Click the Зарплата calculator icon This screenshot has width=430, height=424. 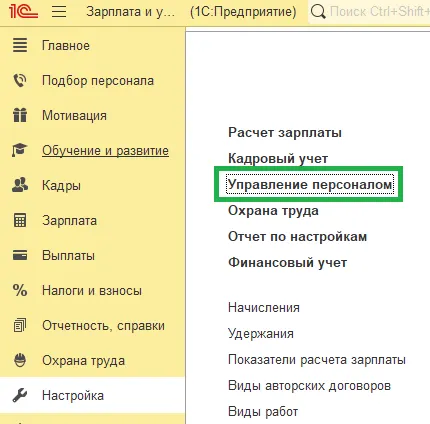pos(20,220)
